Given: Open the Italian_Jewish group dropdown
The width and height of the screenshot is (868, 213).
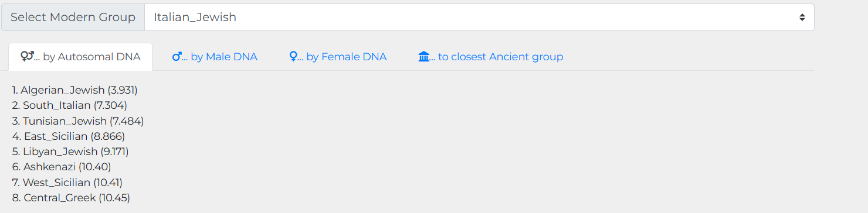Looking at the screenshot, I should coord(479,18).
